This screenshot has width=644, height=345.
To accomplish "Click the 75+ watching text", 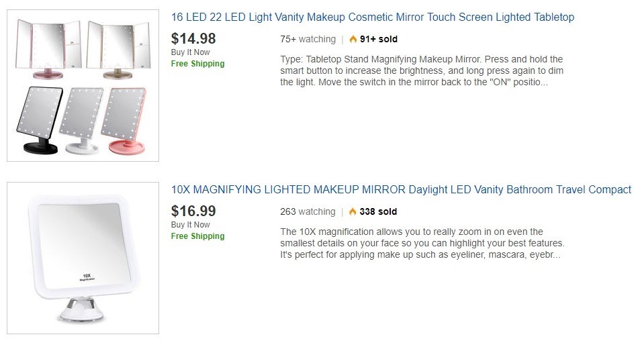I will tap(308, 40).
